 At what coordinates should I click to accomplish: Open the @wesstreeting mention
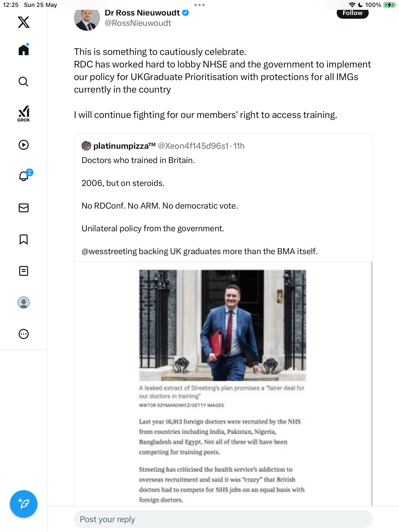(109, 251)
